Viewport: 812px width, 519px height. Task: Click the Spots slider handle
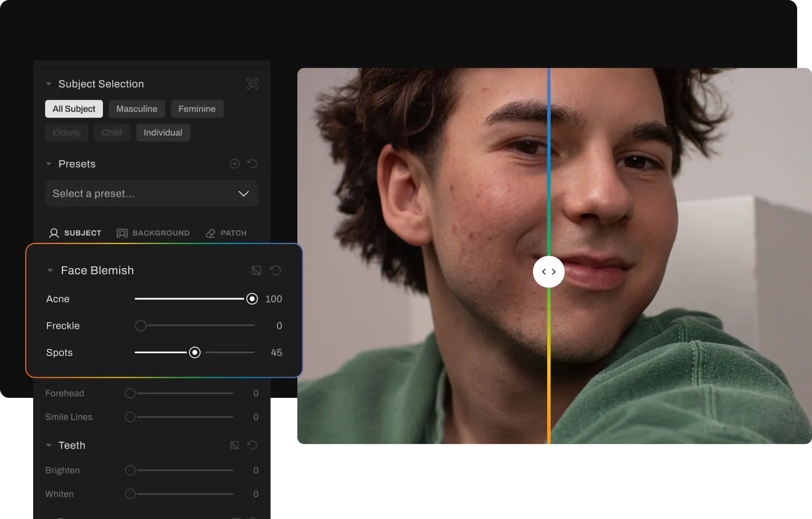point(195,353)
